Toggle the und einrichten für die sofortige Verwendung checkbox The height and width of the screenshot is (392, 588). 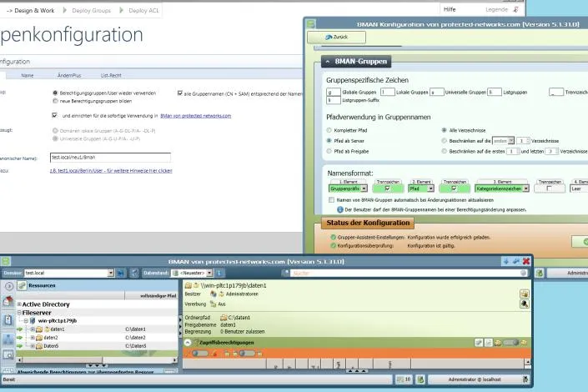pos(55,115)
